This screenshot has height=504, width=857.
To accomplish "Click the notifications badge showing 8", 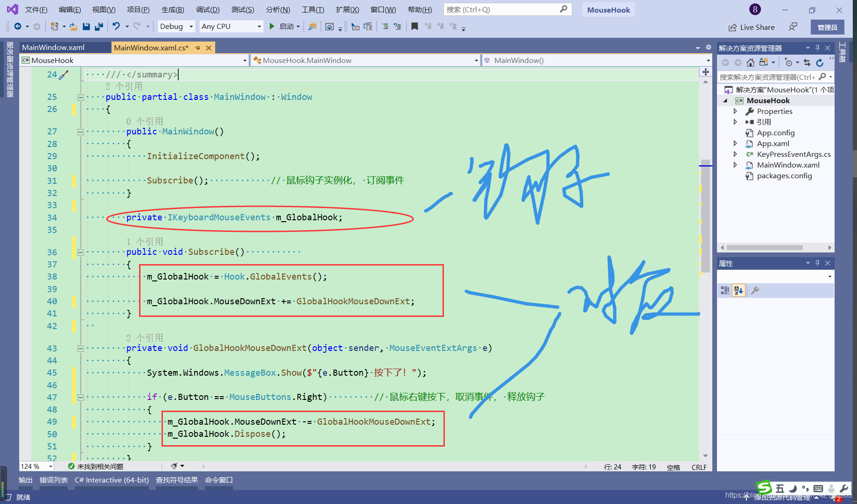I will tap(755, 9).
